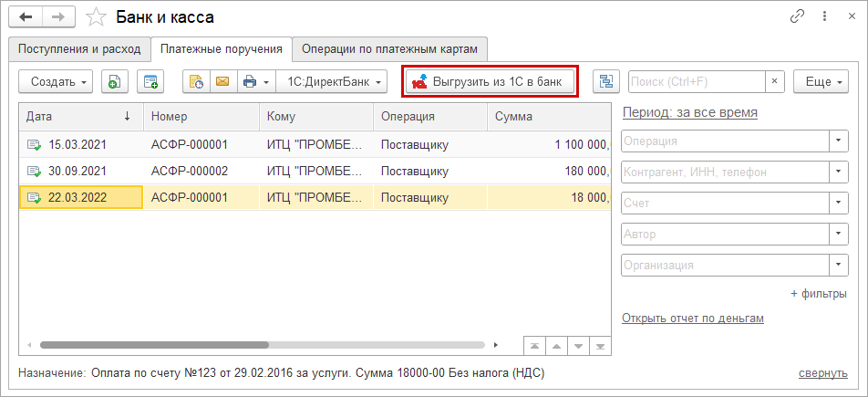
Task: Clear the search field with X
Action: click(x=774, y=81)
